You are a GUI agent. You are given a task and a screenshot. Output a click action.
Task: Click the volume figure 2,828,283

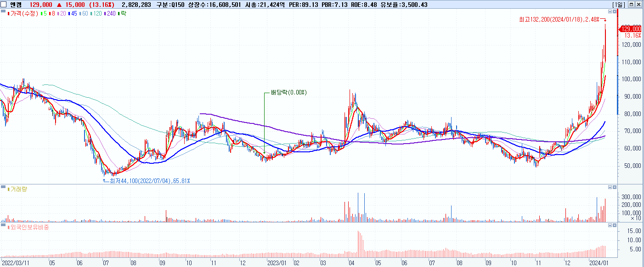pos(136,4)
